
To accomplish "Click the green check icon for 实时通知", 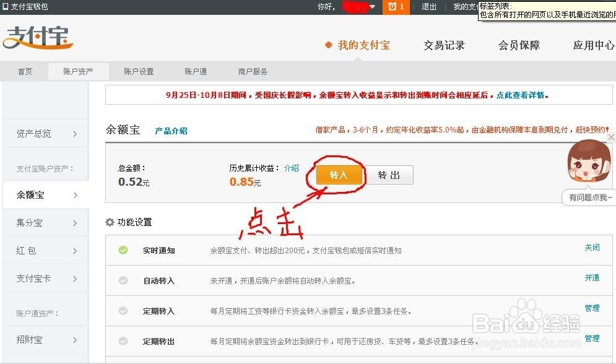I will click(123, 250).
